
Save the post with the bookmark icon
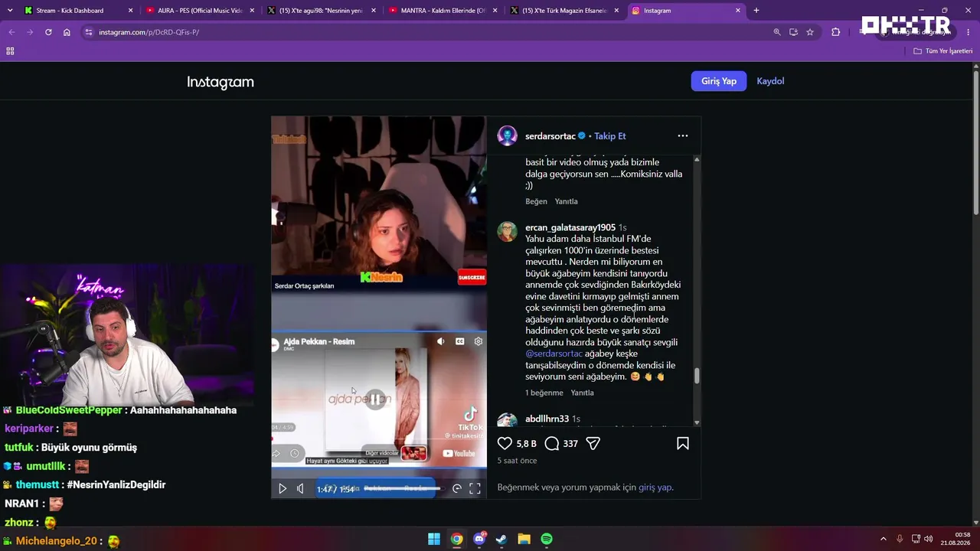coord(683,443)
